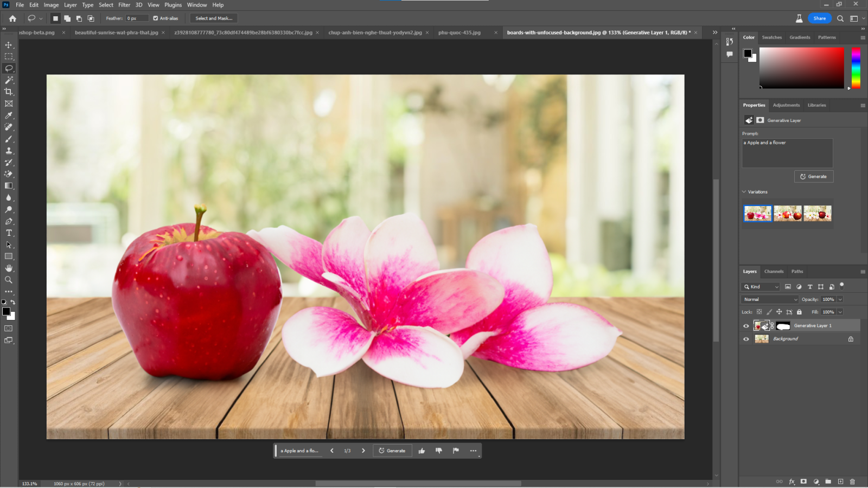
Task: Click the Select and Mask button
Action: point(214,18)
